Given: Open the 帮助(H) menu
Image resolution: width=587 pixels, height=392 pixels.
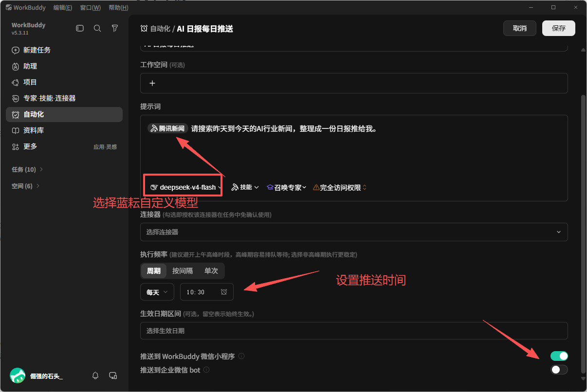Looking at the screenshot, I should tap(119, 8).
